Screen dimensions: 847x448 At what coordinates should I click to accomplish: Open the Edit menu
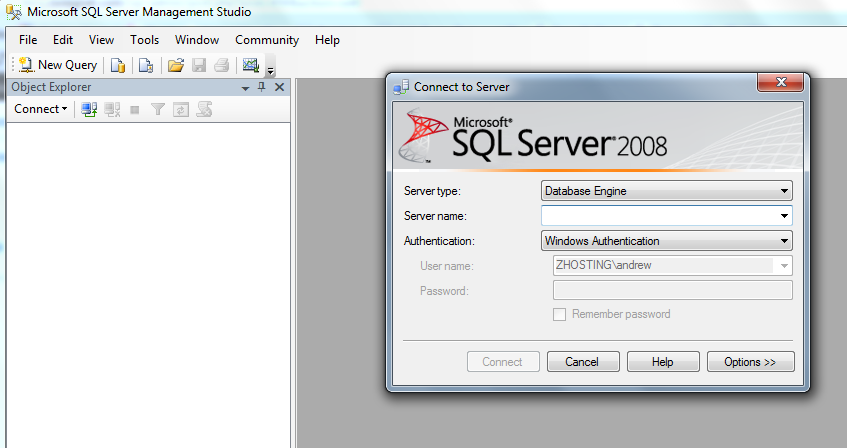tap(63, 40)
